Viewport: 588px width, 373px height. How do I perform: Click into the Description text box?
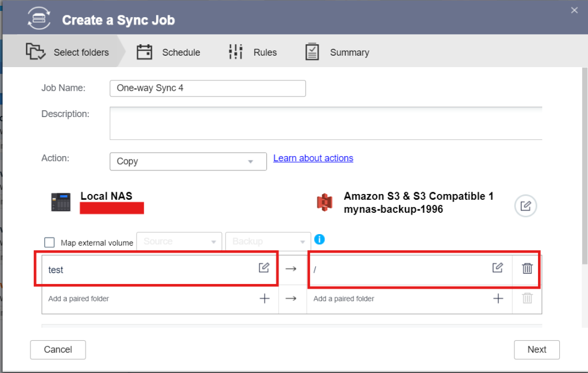point(326,123)
